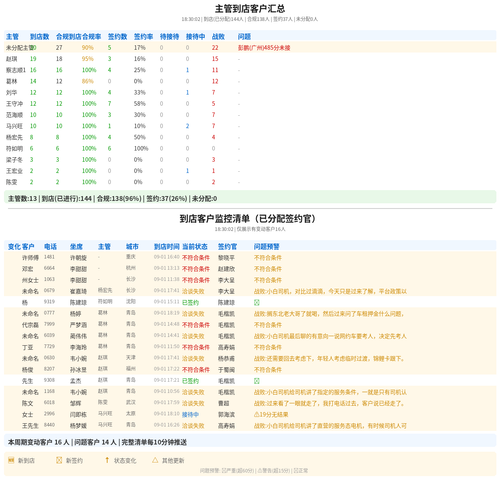
Task: Click the 签约率 value 25%
Action: point(140,70)
